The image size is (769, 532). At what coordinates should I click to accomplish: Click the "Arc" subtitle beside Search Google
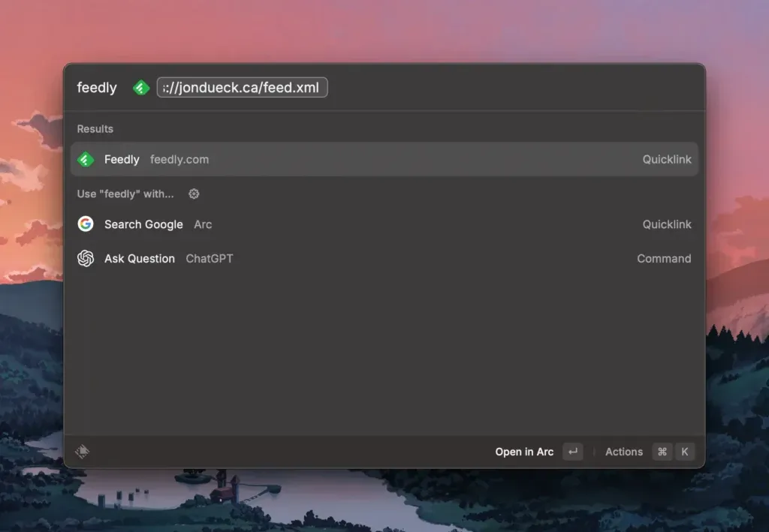pyautogui.click(x=203, y=224)
